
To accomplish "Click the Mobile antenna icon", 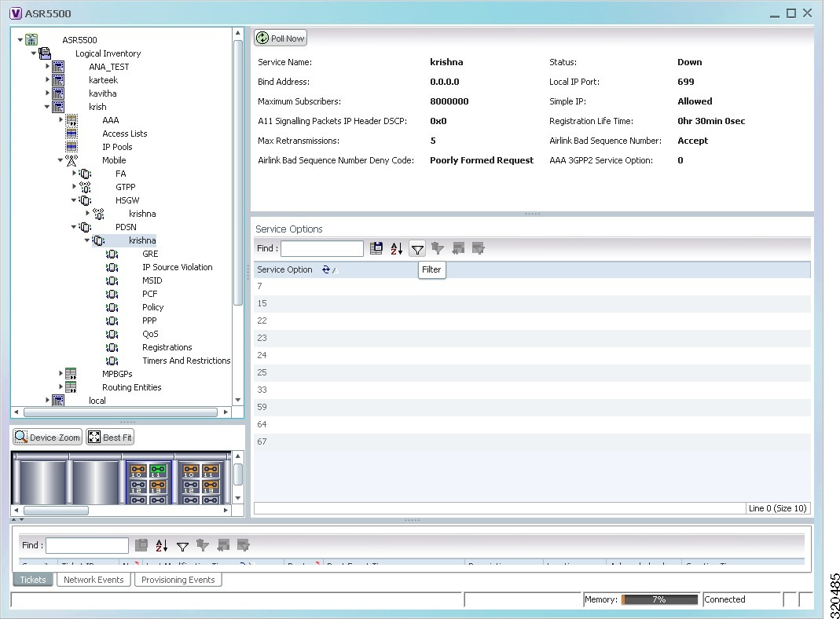I will pos(72,160).
